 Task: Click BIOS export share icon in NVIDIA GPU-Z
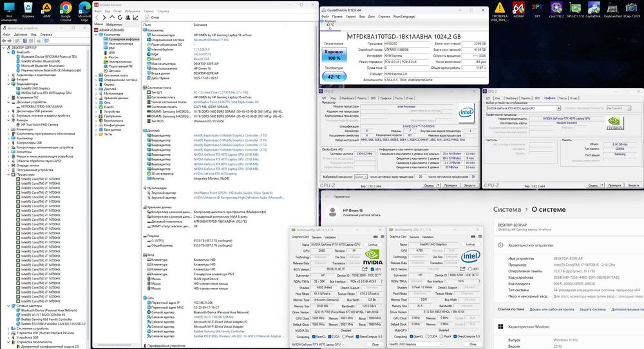point(365,269)
